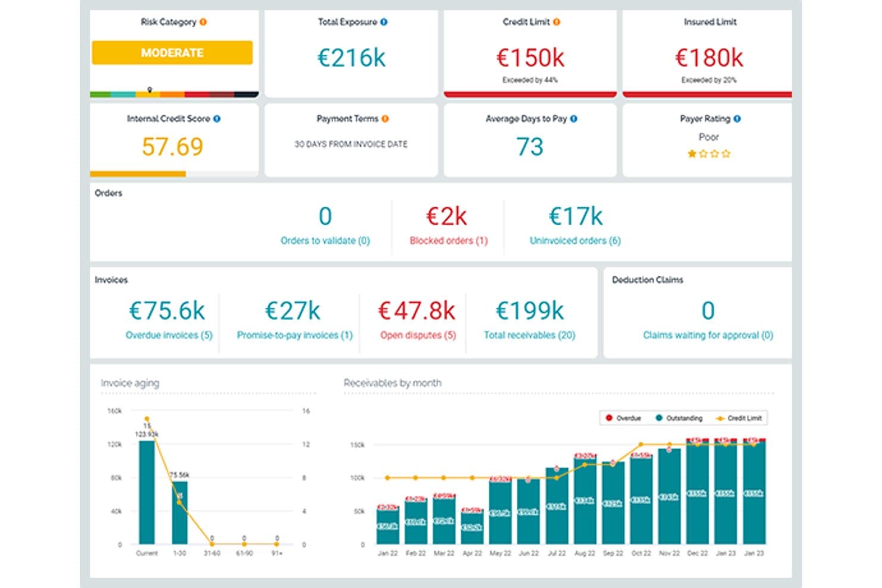Toggle the Outstanding series in the chart legend

click(679, 418)
